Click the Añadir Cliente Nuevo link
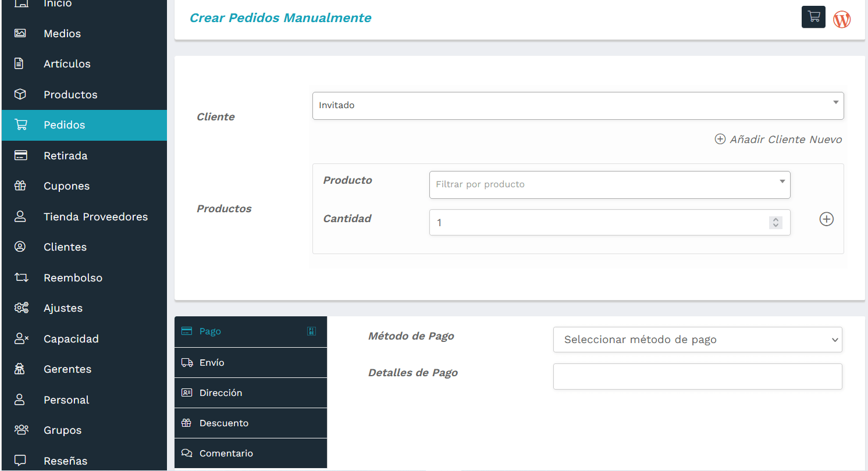 pos(778,139)
